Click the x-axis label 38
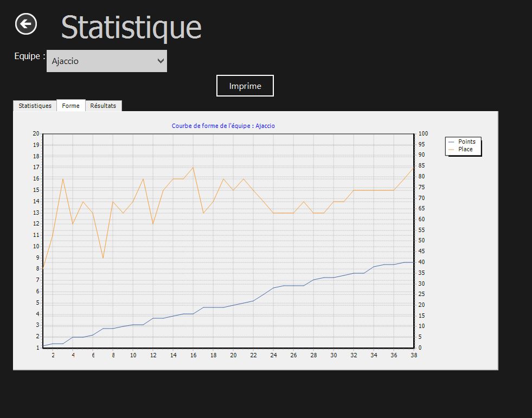This screenshot has height=418, width=532. [414, 355]
